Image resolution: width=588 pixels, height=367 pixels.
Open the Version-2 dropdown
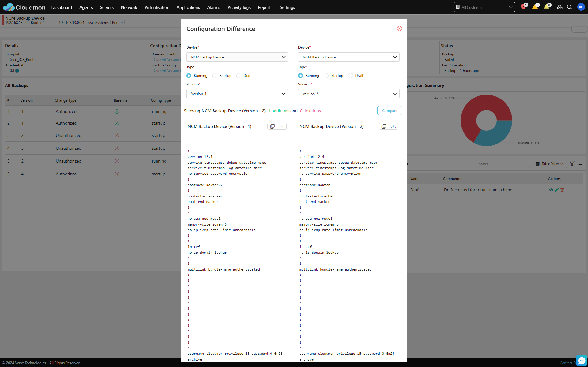click(x=349, y=94)
